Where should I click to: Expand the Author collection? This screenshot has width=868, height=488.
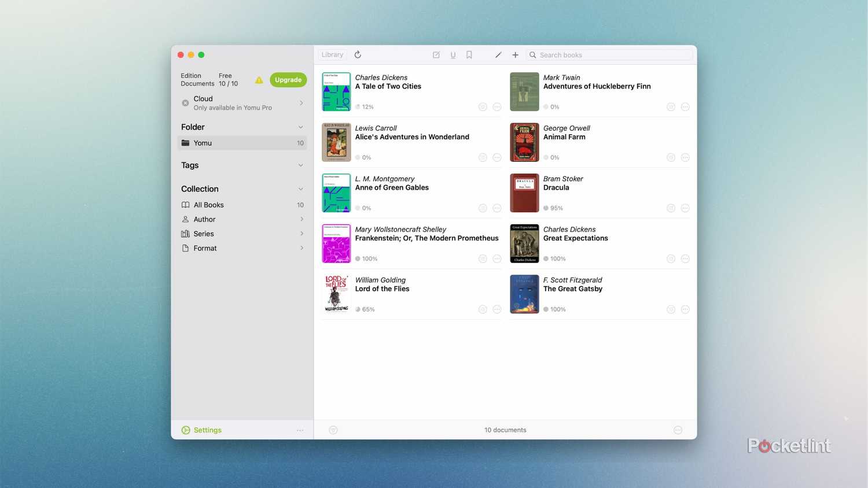coord(301,219)
